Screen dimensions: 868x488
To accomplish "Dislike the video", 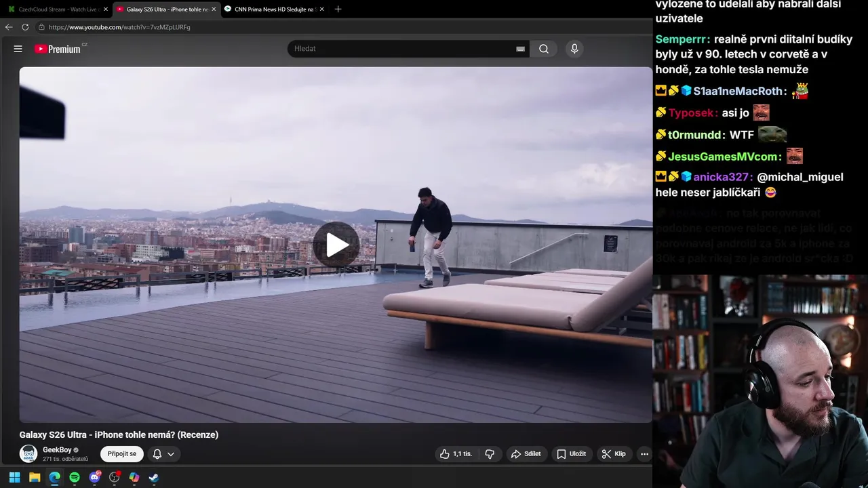I will point(490,454).
